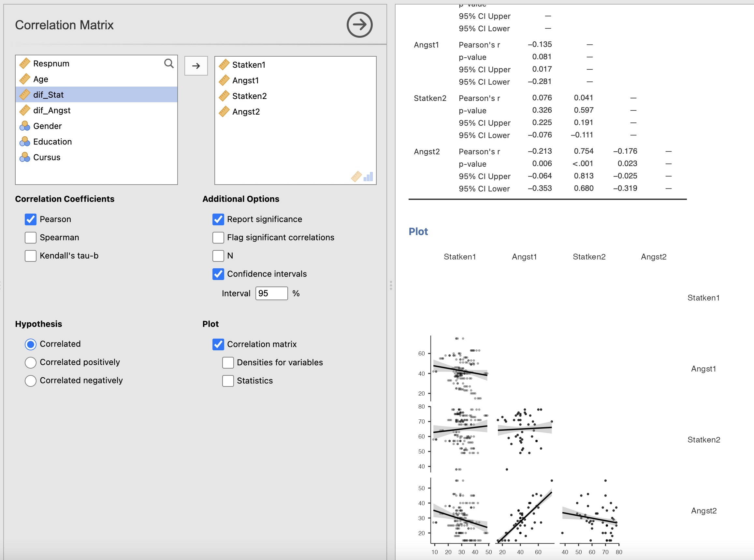The height and width of the screenshot is (560, 754).
Task: Select dif_Angst in variable list
Action: pyautogui.click(x=52, y=110)
